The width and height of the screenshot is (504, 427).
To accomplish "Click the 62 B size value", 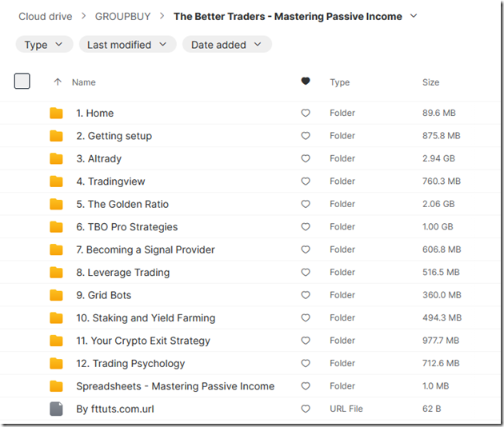I will pyautogui.click(x=432, y=409).
